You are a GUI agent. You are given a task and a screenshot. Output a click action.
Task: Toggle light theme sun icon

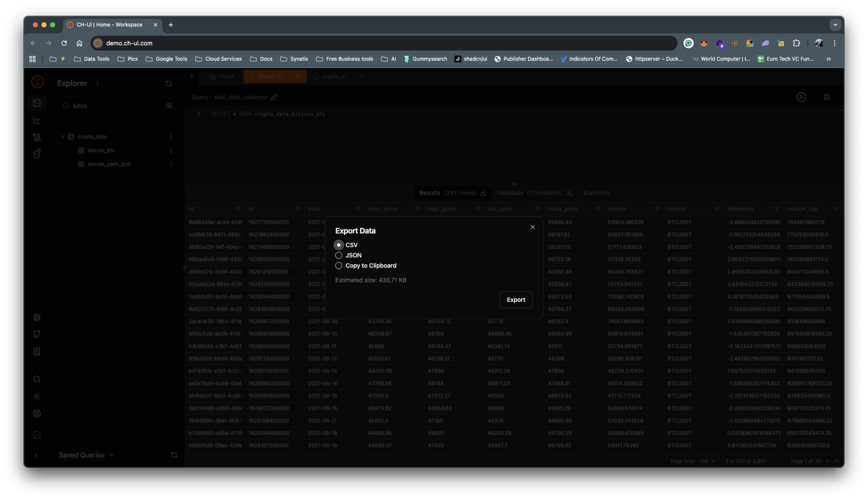tap(37, 397)
